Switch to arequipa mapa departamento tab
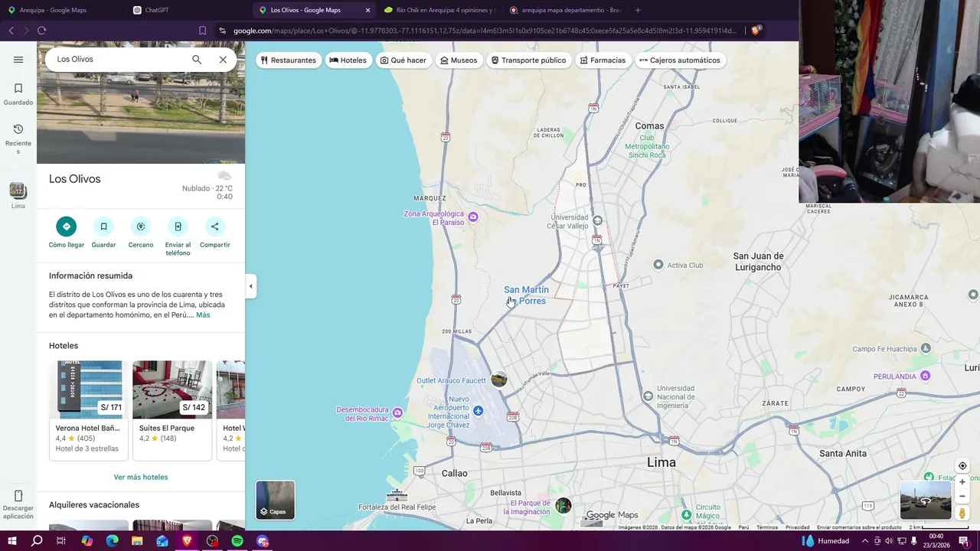Screen dimensions: 980x551 point(564,10)
